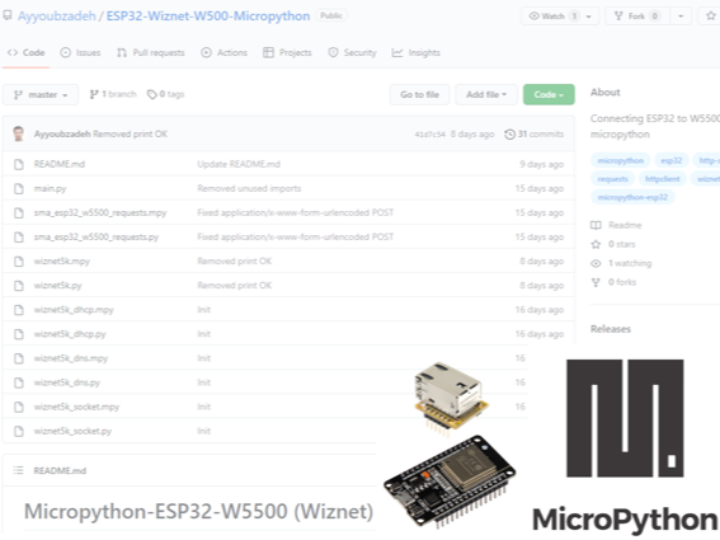Click the file icon beside wiznet5k_dhcp.py
720x540 pixels.
pyautogui.click(x=19, y=334)
